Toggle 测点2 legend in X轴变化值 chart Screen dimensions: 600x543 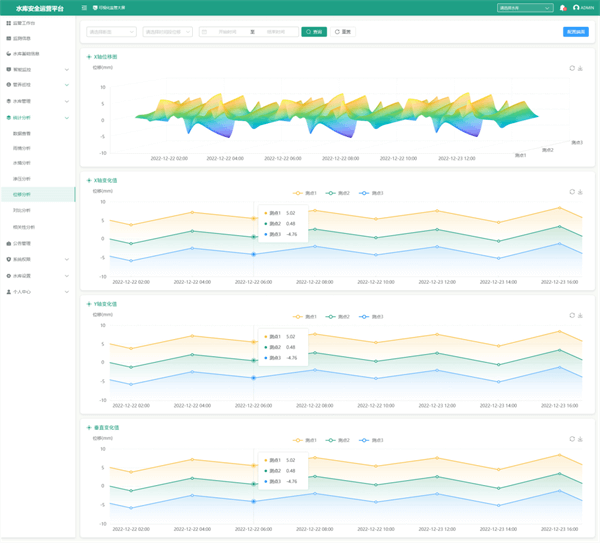(338, 193)
